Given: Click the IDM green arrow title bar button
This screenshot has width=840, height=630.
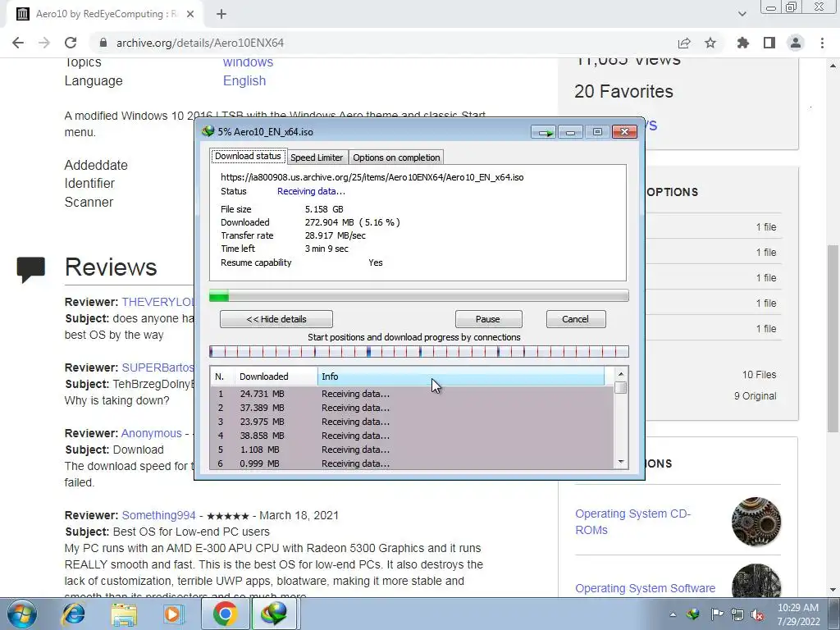Looking at the screenshot, I should tap(544, 132).
